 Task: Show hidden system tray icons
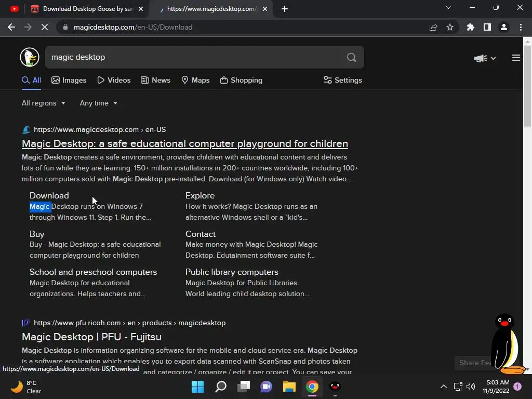point(444,387)
